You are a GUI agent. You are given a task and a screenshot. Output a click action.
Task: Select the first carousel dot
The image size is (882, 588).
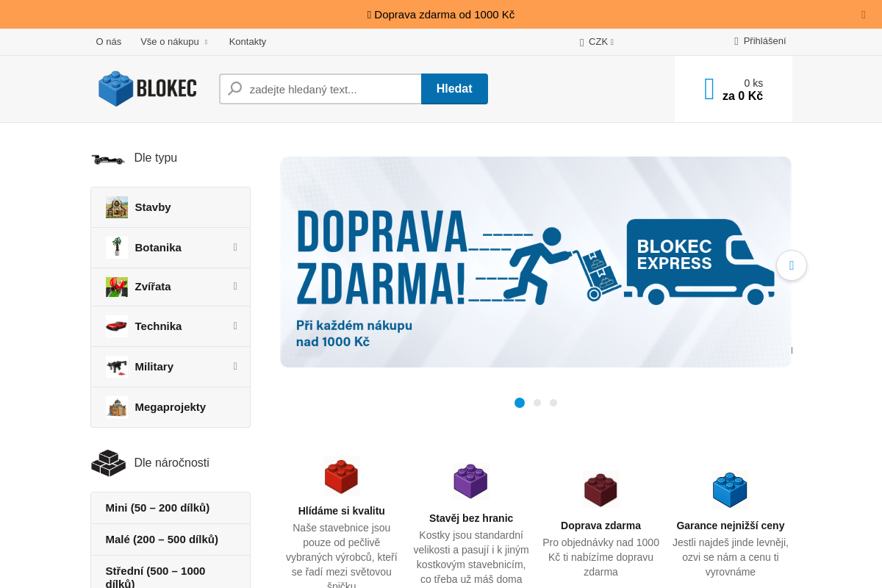tap(520, 403)
